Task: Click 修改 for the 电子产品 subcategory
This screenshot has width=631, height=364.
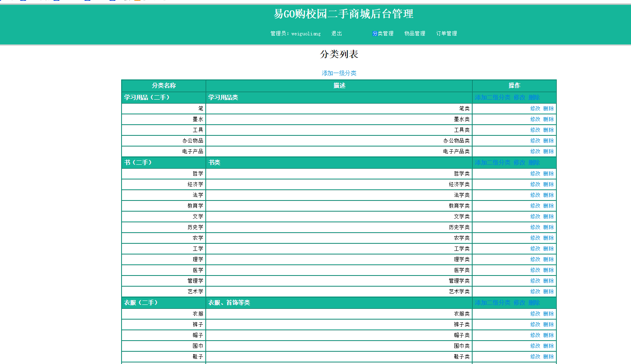Action: coord(535,152)
